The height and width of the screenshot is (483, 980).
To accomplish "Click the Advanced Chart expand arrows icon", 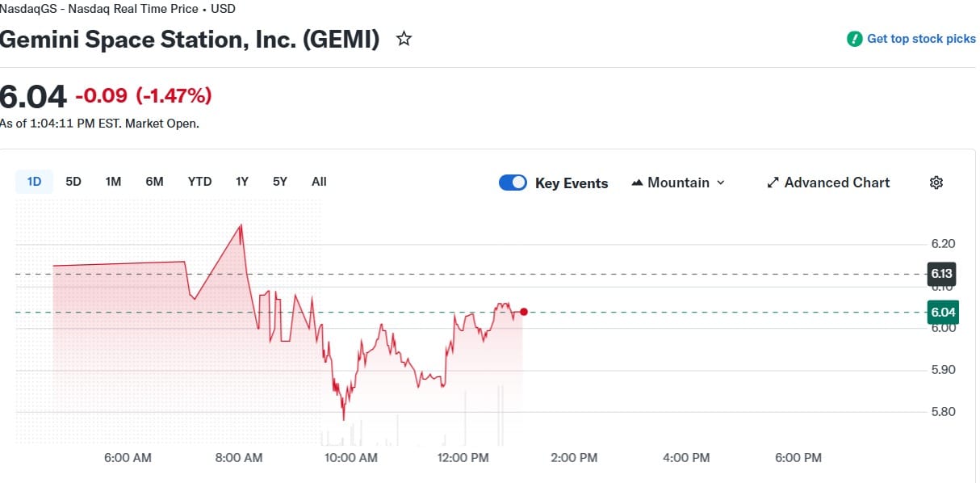I will coord(773,183).
